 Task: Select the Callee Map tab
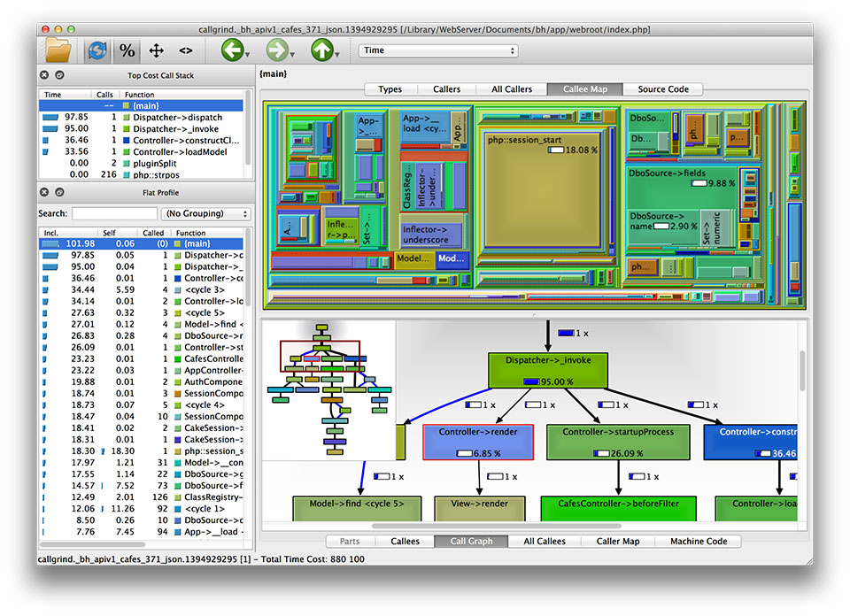pos(585,89)
